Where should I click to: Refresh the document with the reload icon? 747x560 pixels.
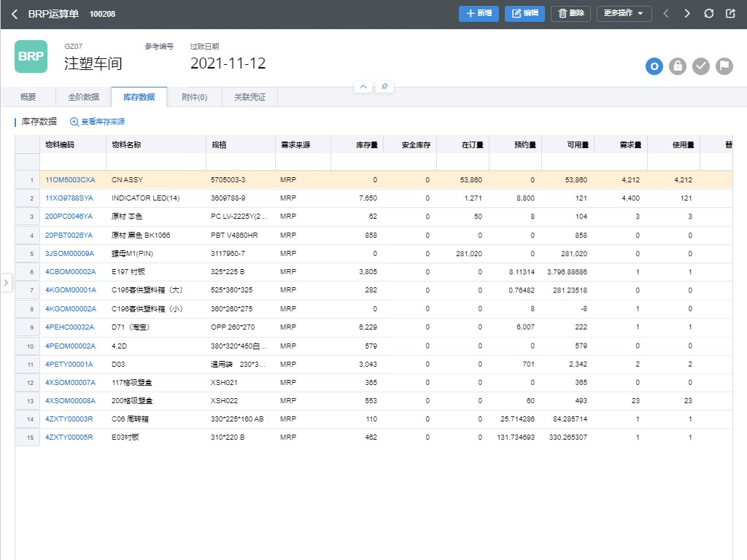pos(709,13)
